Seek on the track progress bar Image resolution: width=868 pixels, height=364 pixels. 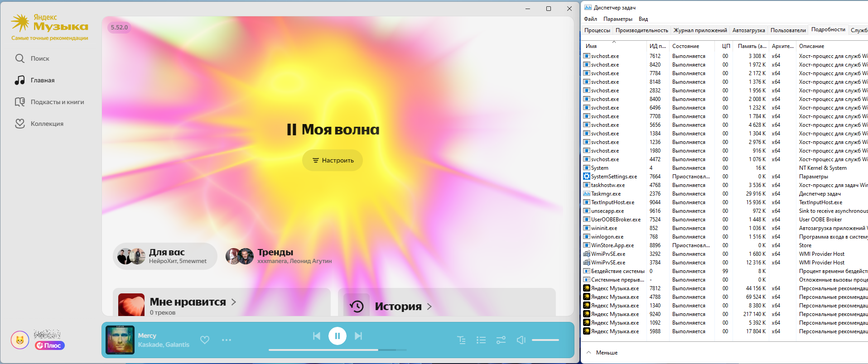(x=338, y=350)
